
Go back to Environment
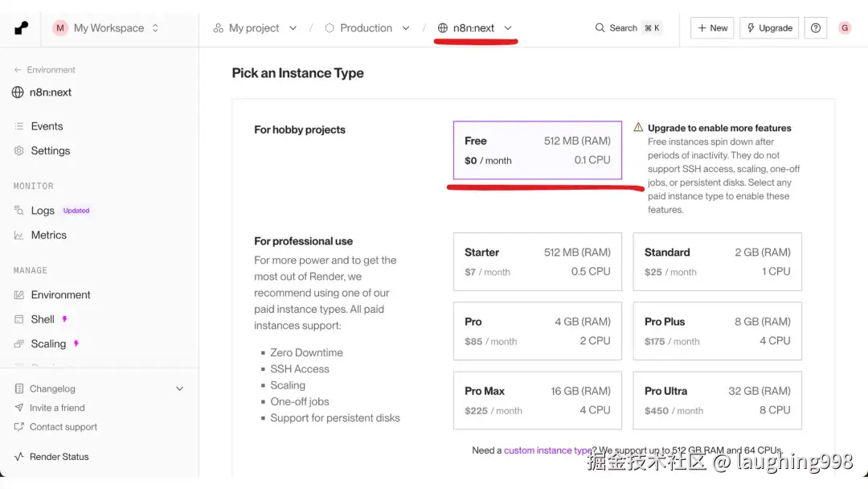44,70
